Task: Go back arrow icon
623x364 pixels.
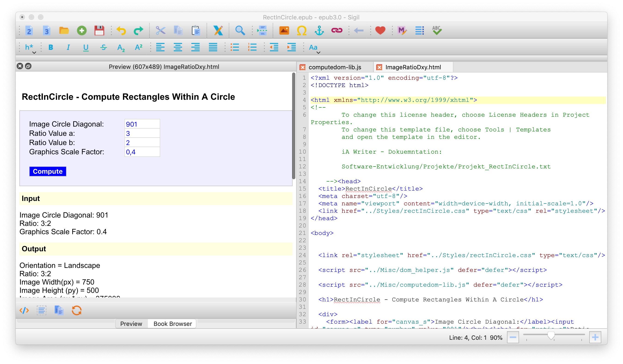Action: [x=359, y=31]
